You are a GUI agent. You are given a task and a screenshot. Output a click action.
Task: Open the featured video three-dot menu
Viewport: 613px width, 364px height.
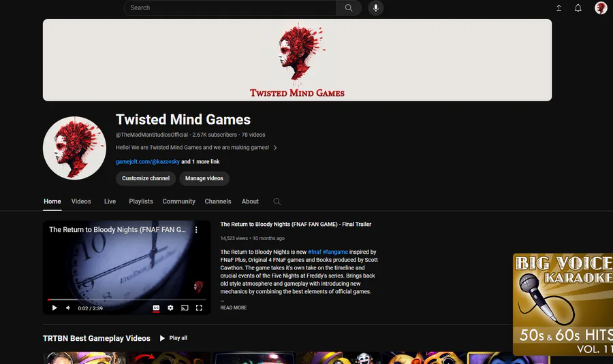(x=196, y=230)
